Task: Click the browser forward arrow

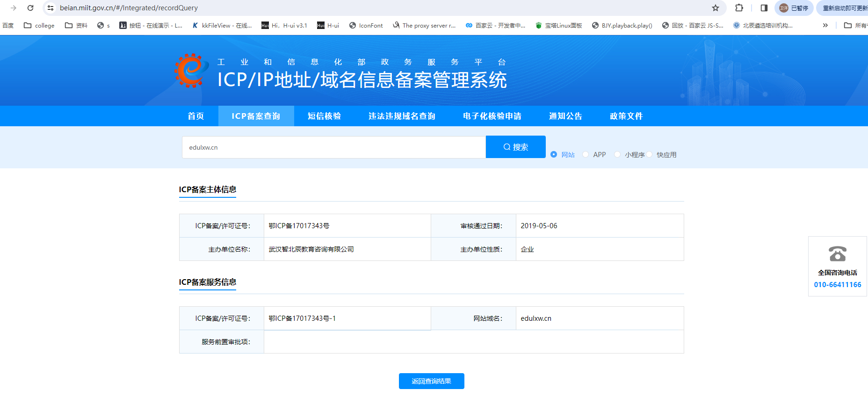Action: pos(14,8)
